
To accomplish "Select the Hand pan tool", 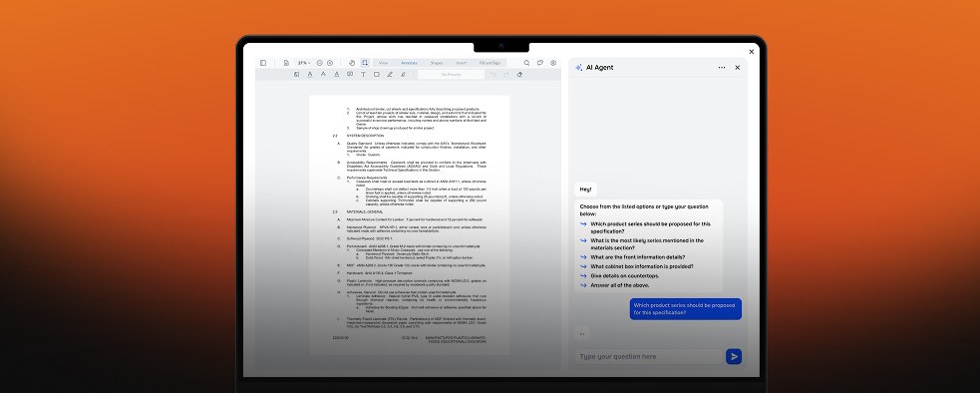I will (x=352, y=63).
